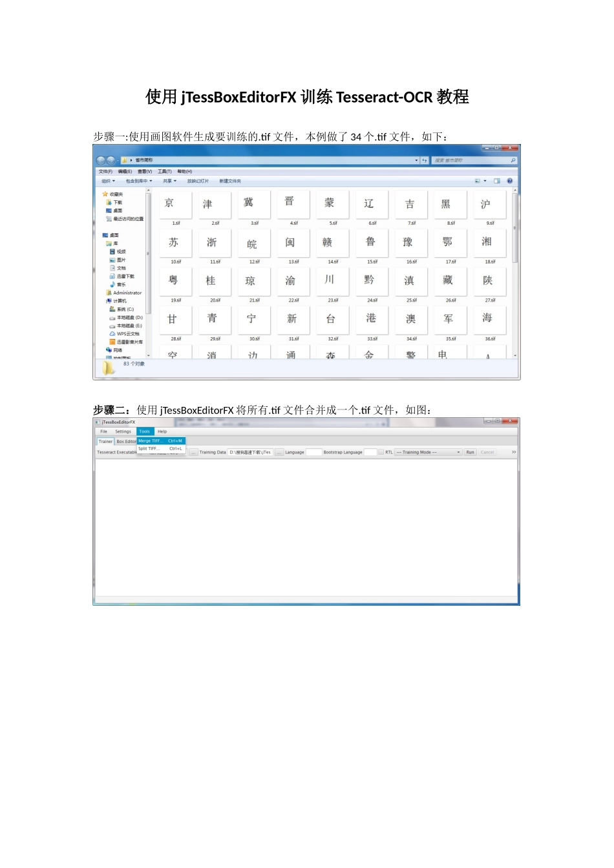Open the Settings menu in jTessBoxEditorFX
The image size is (614, 868).
point(123,431)
